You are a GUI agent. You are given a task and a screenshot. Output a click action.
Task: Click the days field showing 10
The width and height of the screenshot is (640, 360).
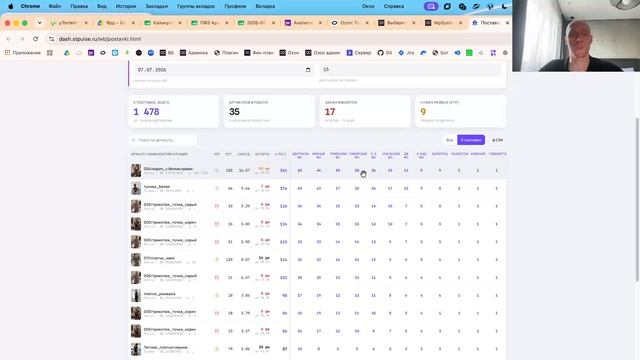pyautogui.click(x=410, y=69)
